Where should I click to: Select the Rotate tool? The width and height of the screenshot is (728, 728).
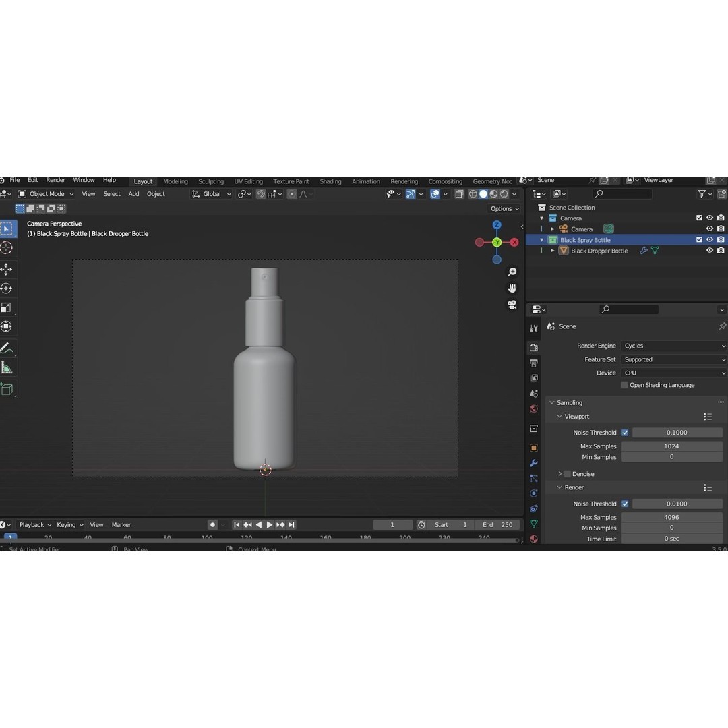pyautogui.click(x=7, y=289)
